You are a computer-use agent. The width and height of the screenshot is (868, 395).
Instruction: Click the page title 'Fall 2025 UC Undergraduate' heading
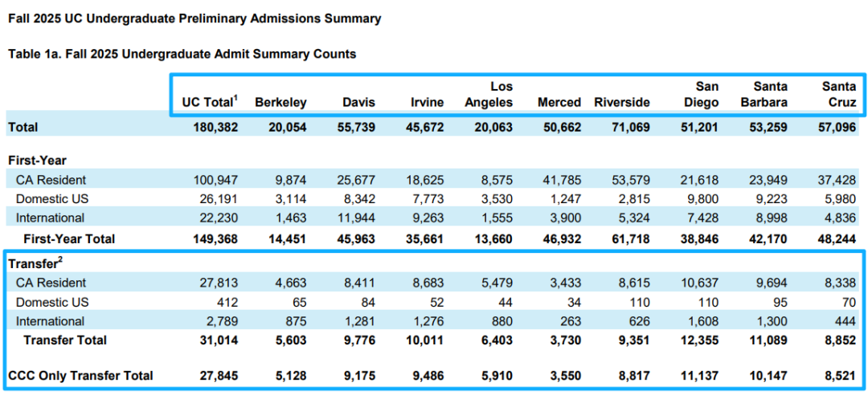click(194, 18)
